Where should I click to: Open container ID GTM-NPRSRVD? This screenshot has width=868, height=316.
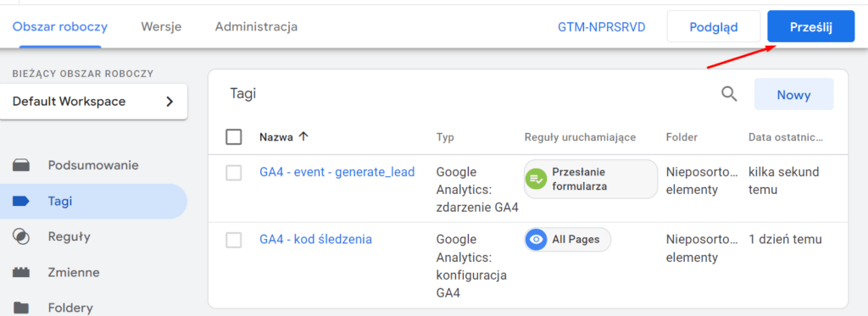coord(602,27)
